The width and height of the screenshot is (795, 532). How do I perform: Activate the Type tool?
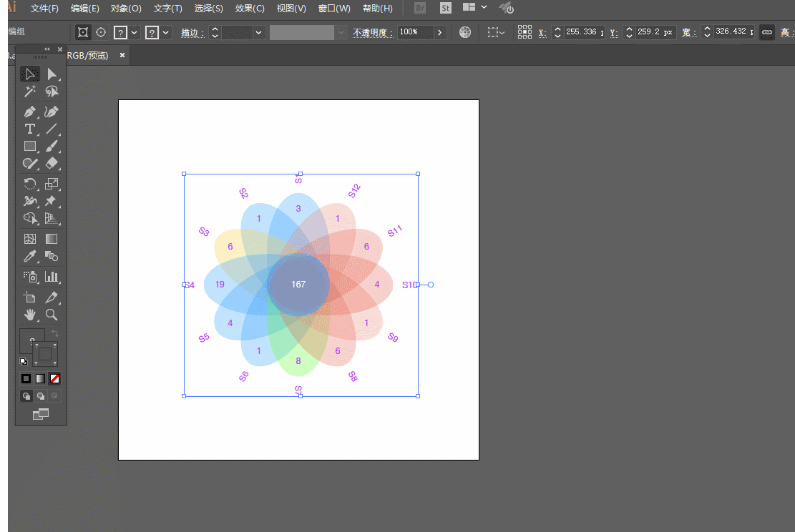[30, 129]
